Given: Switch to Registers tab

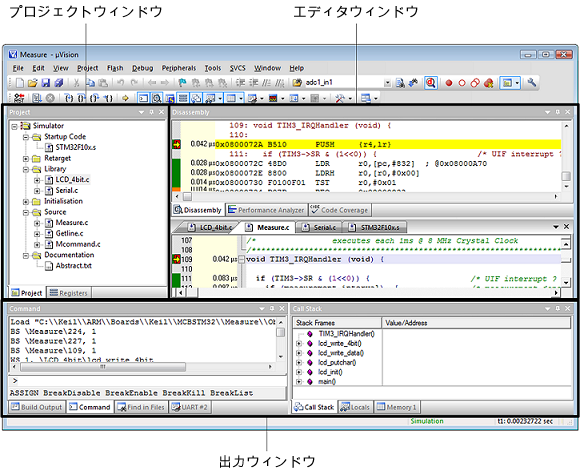Looking at the screenshot, I should point(69,293).
